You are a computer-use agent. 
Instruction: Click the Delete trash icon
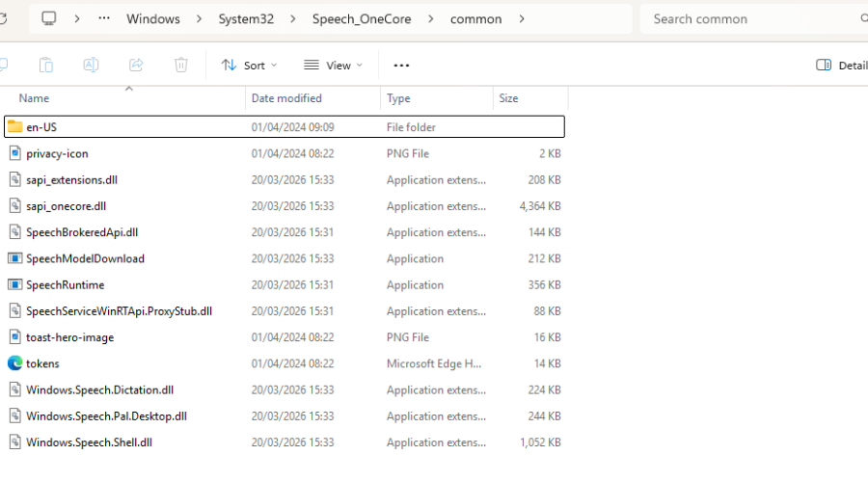click(181, 66)
